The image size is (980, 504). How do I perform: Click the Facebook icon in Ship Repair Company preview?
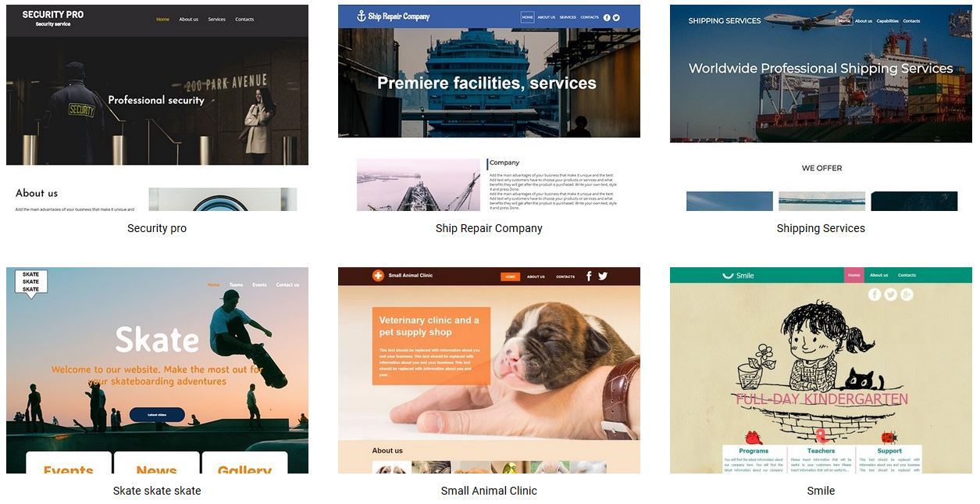pos(607,17)
